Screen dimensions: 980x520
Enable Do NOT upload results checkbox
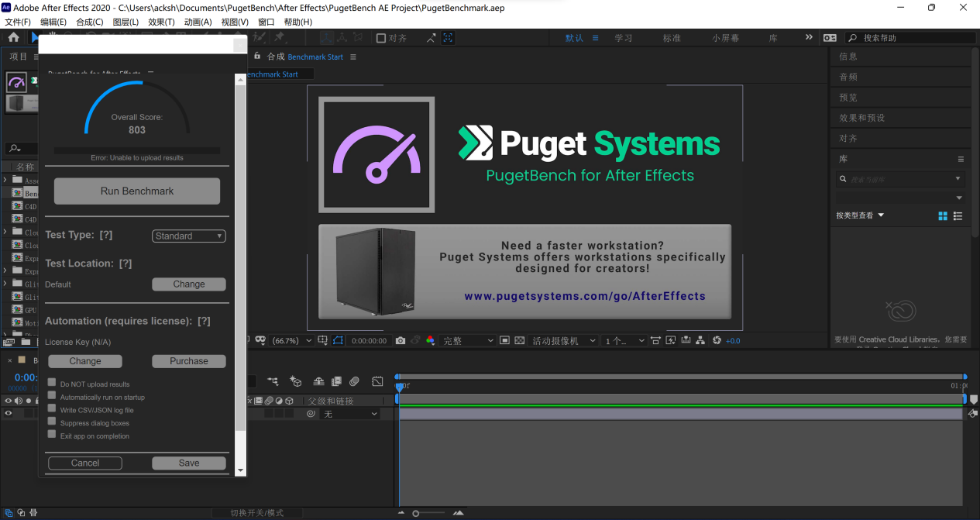pyautogui.click(x=52, y=383)
